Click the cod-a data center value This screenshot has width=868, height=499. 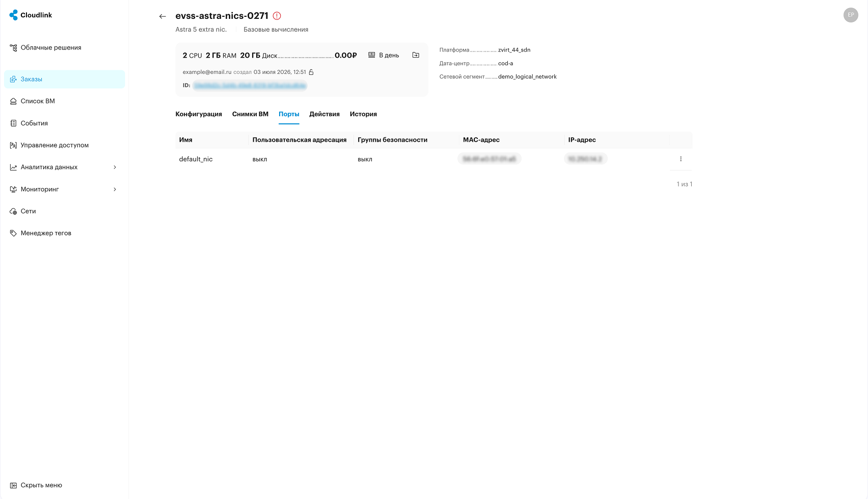[506, 63]
